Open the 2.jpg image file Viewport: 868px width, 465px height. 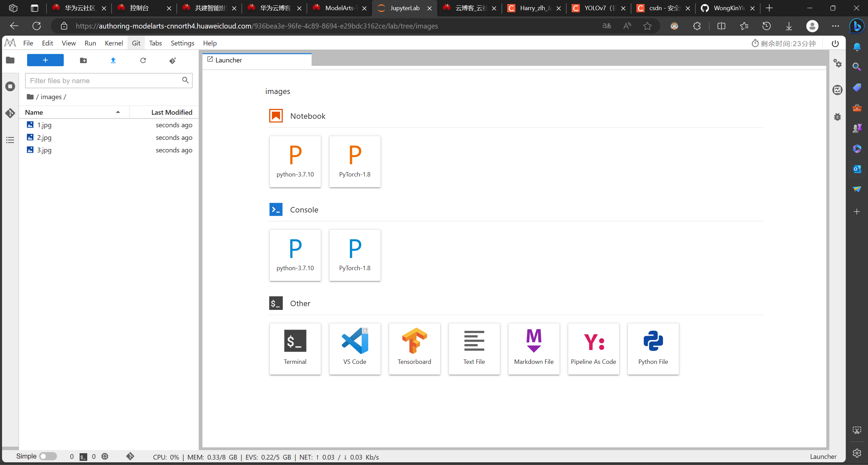point(44,137)
